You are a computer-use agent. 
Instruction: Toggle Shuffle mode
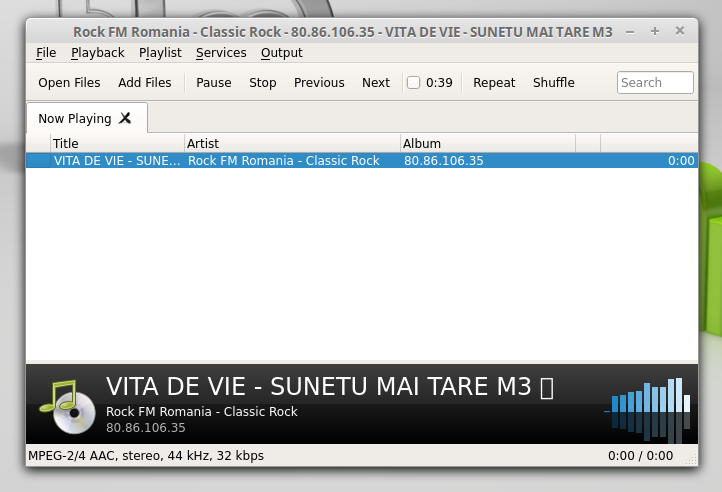[x=553, y=82]
